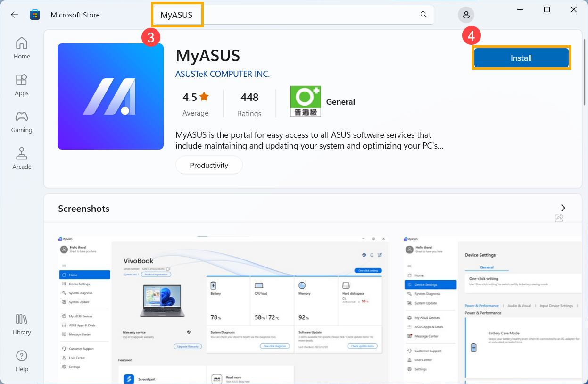Viewport: 588px width, 384px height.
Task: Click the Screenshots section heading
Action: 84,209
